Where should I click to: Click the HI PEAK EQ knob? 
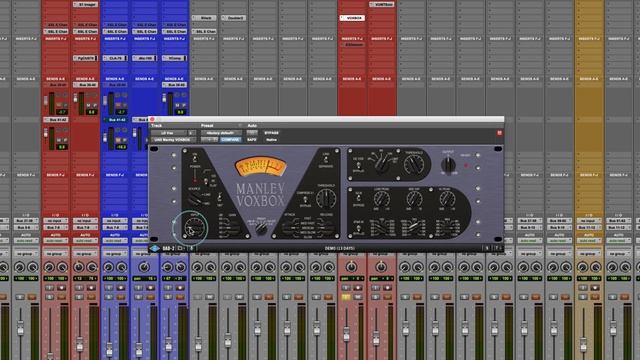tap(447, 199)
